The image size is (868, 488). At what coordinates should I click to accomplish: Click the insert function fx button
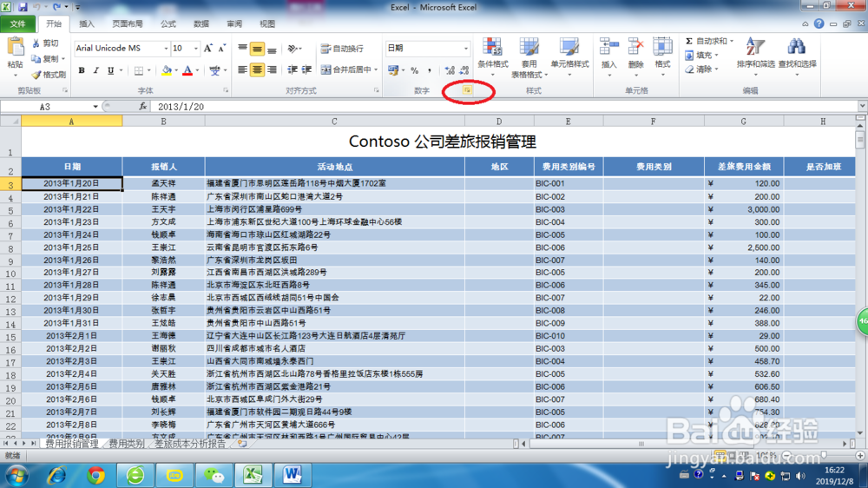tap(143, 106)
